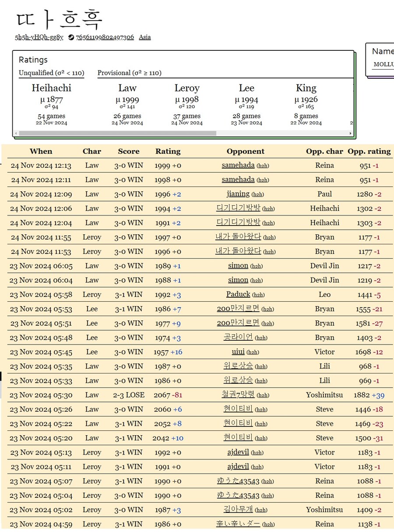Open jianing's opponent profile
Screen dimensions: 394x532
[x=238, y=194]
